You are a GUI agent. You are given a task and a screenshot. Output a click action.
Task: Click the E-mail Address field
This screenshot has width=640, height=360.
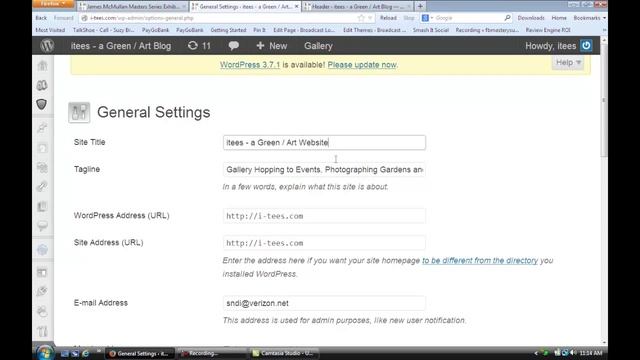pos(324,303)
